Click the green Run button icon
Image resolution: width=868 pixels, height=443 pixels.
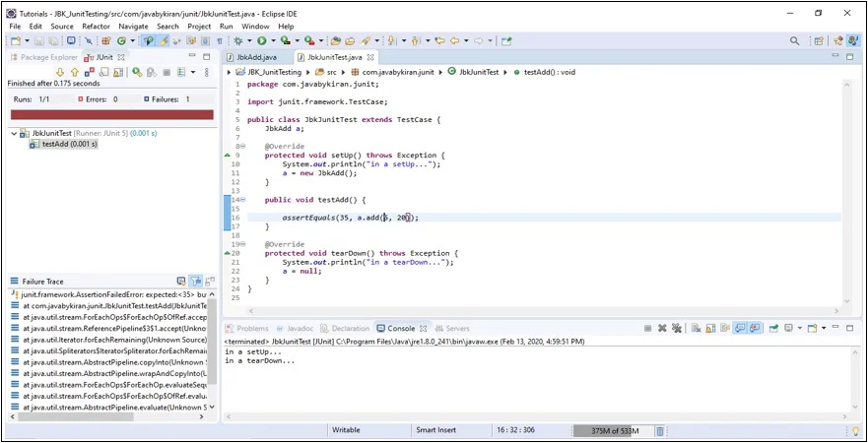(x=262, y=41)
